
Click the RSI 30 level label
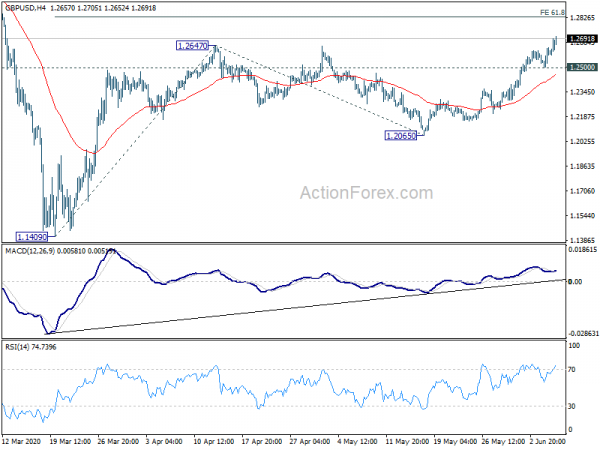point(572,406)
